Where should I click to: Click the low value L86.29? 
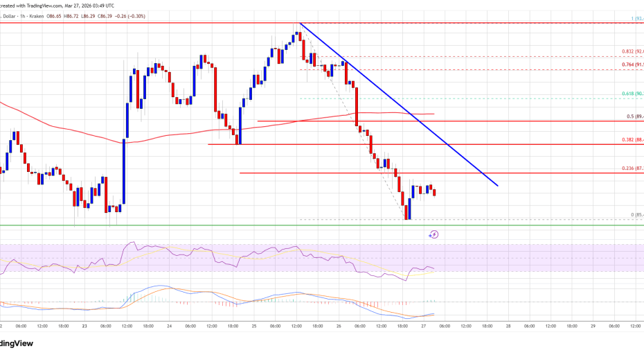click(x=89, y=16)
